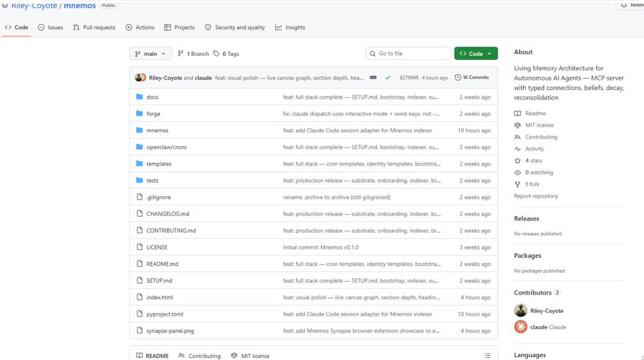This screenshot has width=644, height=360.
Task: View the 0 watching link
Action: coord(533,172)
